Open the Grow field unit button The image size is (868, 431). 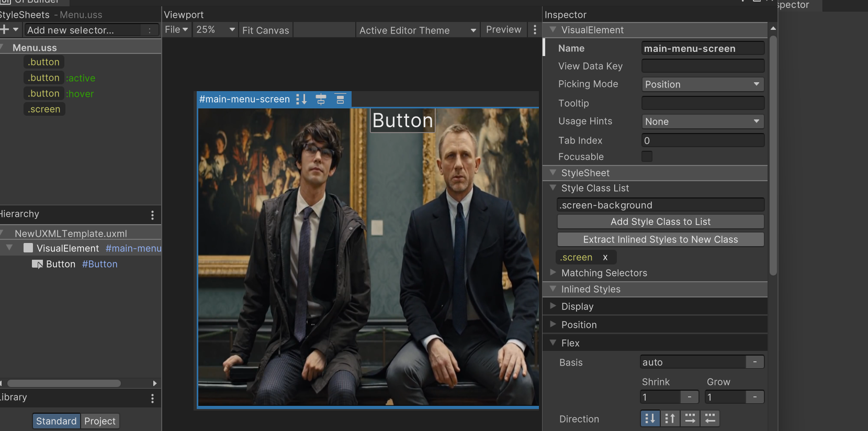click(754, 397)
